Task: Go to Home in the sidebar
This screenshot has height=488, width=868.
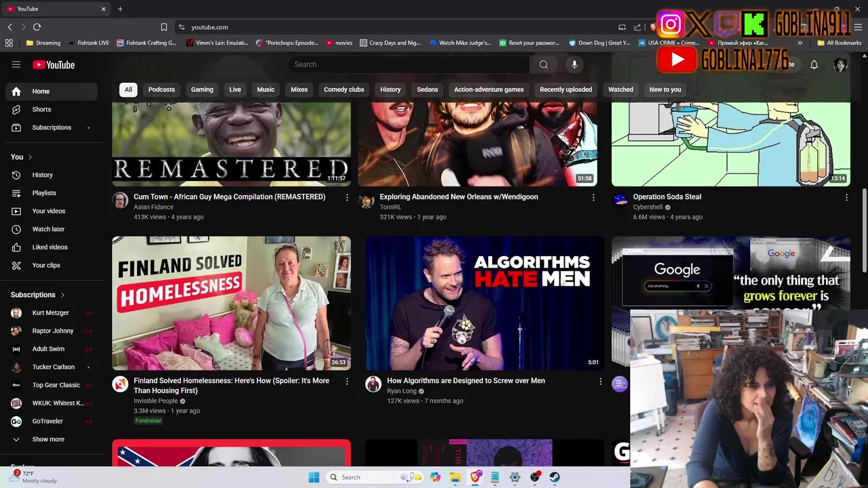Action: click(x=53, y=91)
